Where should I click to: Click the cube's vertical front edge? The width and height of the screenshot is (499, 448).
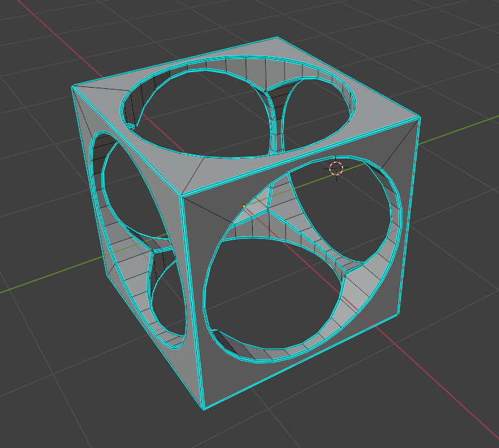tap(193, 299)
